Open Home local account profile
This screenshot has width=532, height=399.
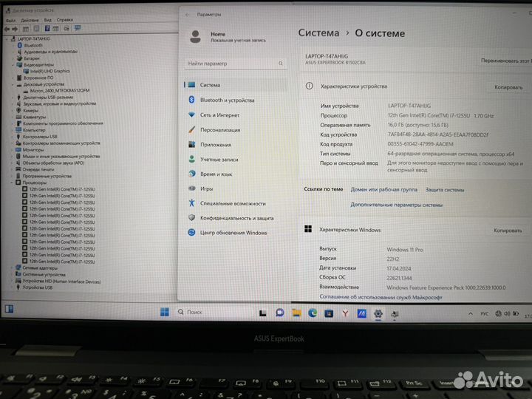228,37
